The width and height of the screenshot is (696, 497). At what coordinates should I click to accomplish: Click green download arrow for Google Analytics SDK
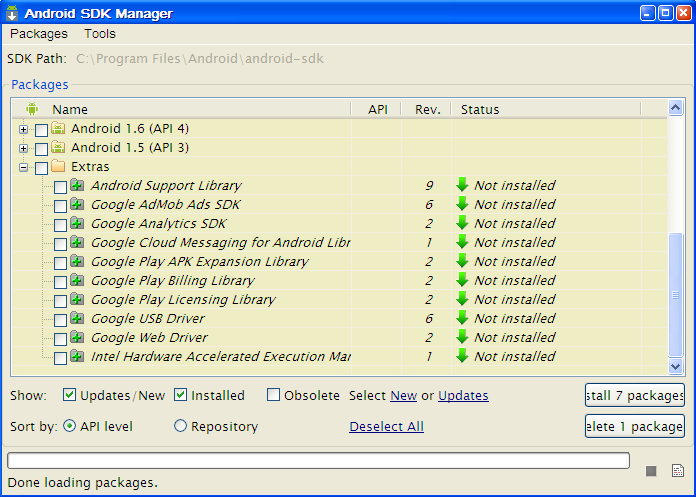click(462, 223)
